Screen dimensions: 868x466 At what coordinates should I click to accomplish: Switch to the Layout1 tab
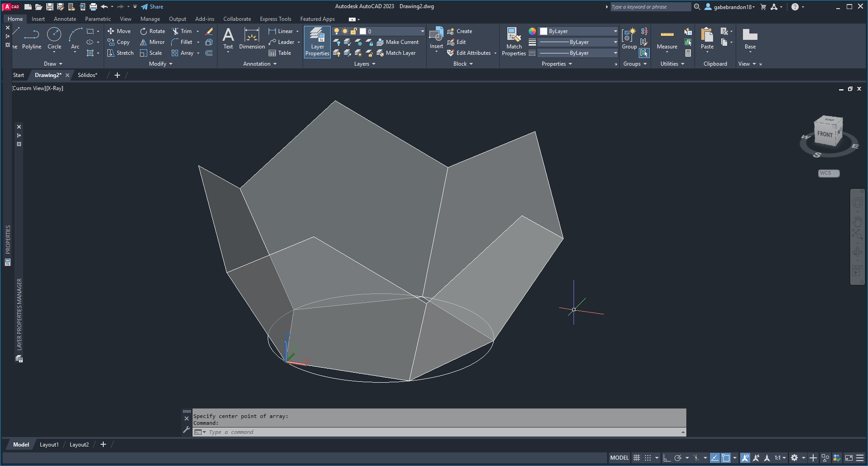(49, 445)
